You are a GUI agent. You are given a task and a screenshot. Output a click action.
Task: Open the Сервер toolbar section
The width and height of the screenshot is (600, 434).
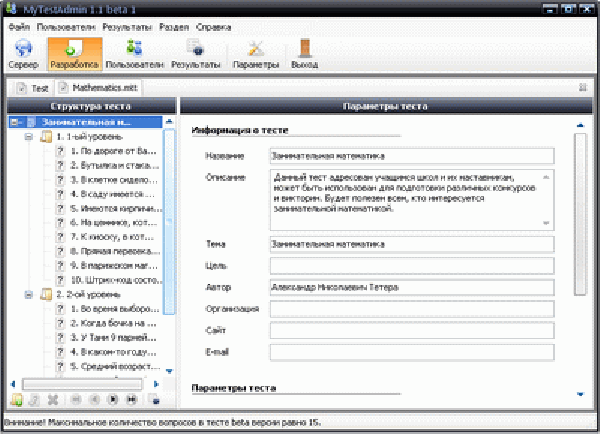tap(23, 54)
